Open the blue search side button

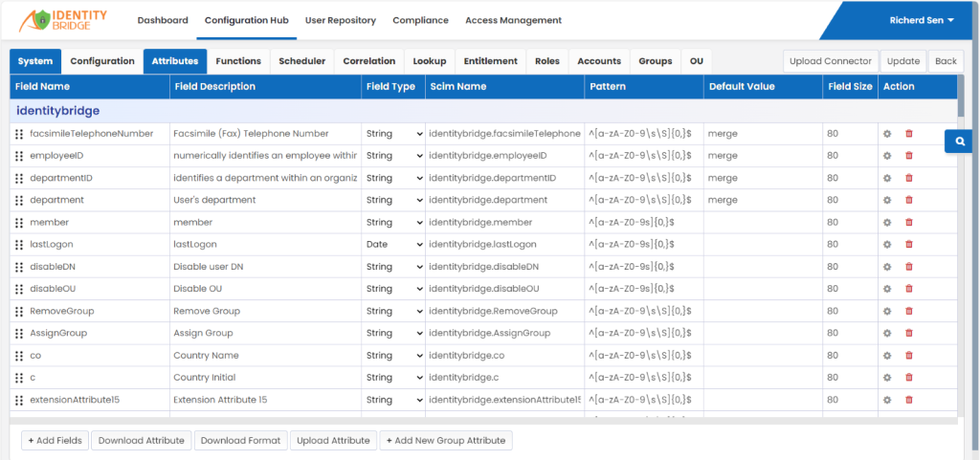click(x=960, y=142)
